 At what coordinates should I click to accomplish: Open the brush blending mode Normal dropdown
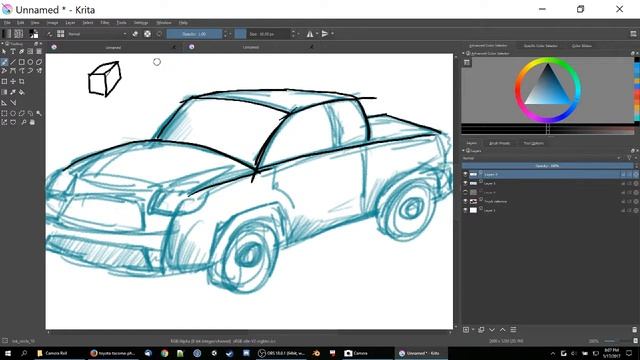point(97,34)
